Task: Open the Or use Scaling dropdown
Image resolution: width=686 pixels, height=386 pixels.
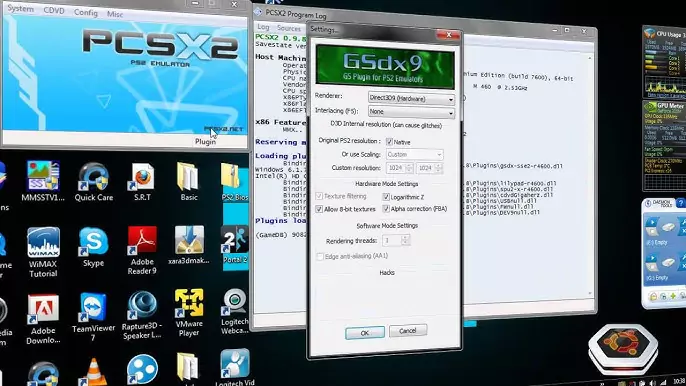Action: pos(414,154)
